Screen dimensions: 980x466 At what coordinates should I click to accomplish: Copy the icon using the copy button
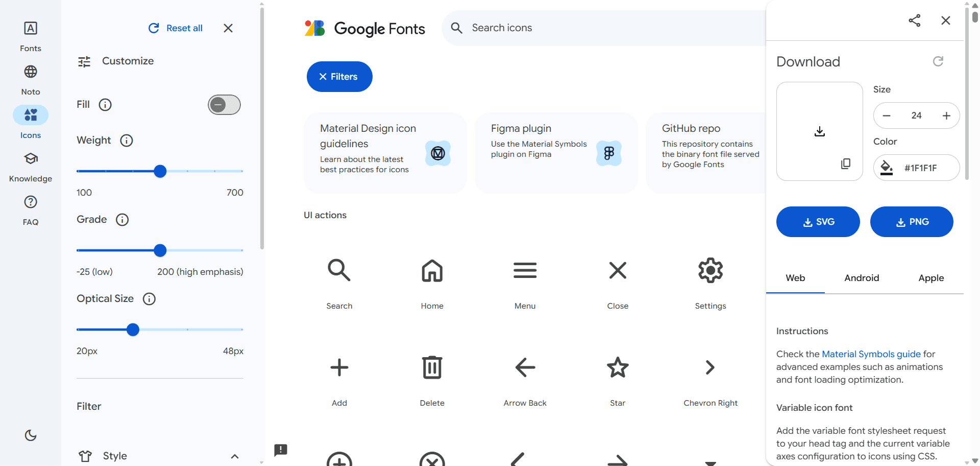[846, 164]
